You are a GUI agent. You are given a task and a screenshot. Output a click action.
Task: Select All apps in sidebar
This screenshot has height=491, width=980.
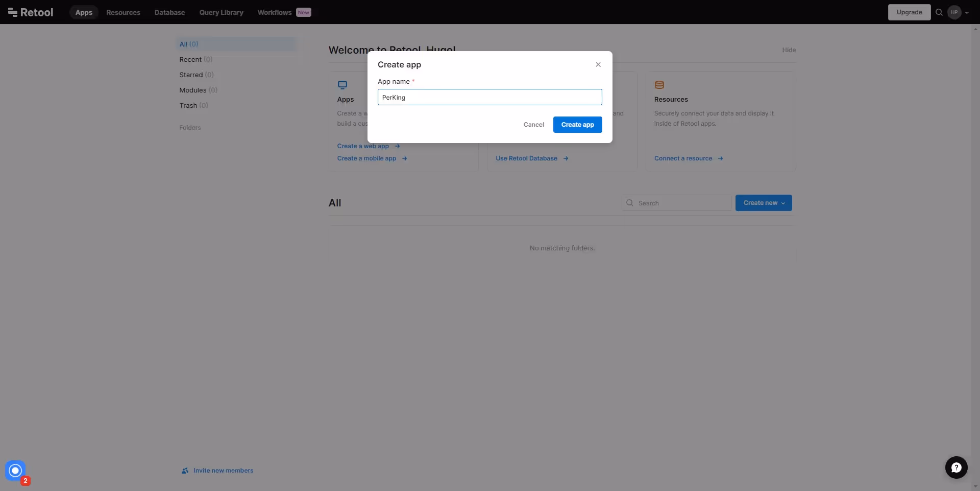235,44
